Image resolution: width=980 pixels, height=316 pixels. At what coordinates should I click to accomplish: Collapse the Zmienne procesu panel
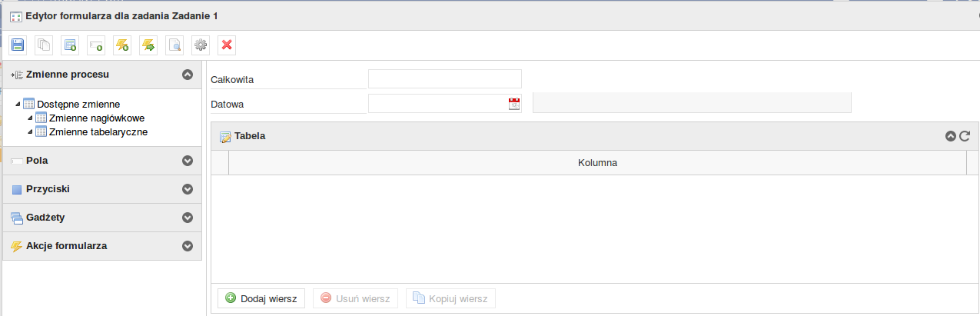click(187, 75)
